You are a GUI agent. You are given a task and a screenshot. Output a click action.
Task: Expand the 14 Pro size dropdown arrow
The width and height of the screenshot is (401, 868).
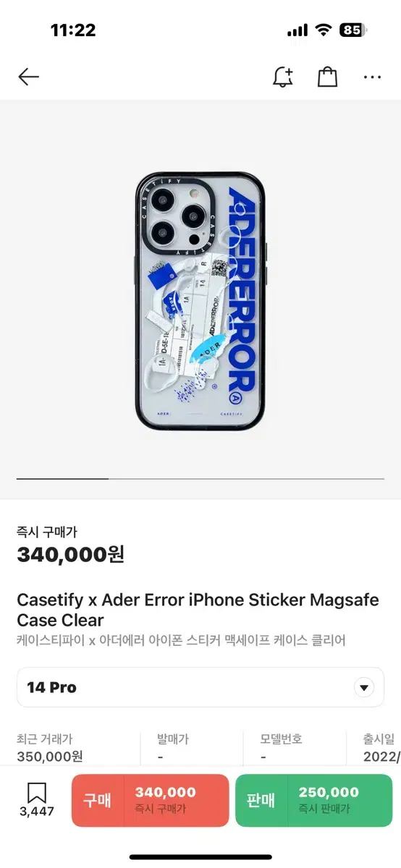(x=364, y=687)
